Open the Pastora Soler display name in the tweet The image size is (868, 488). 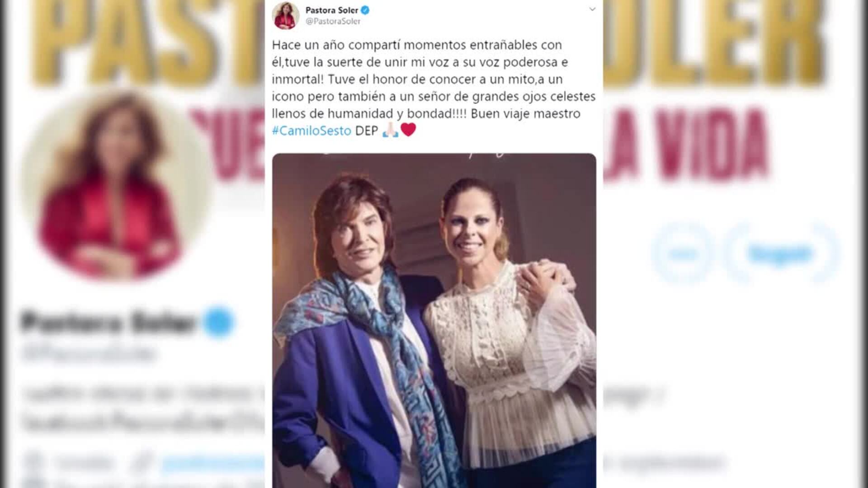(332, 10)
